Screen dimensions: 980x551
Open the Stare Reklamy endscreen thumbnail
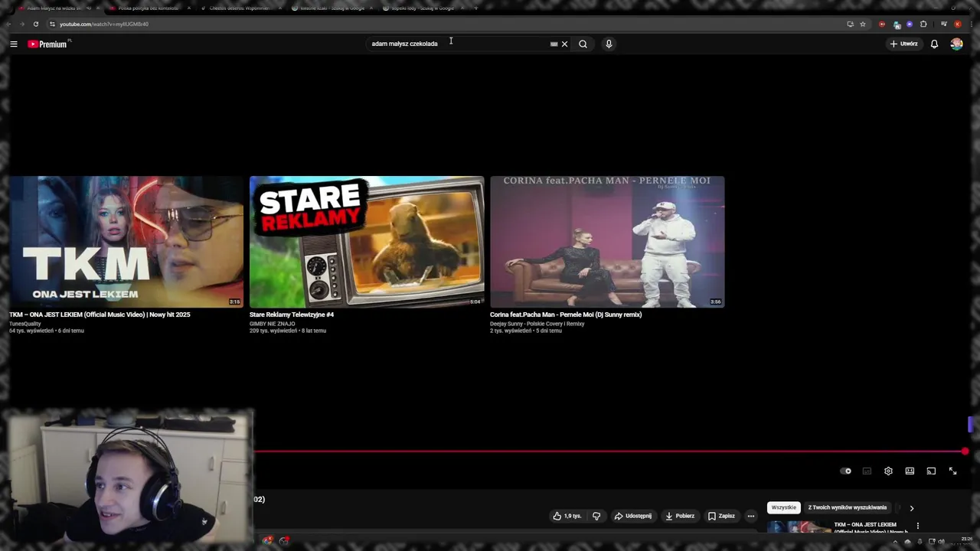(x=367, y=242)
